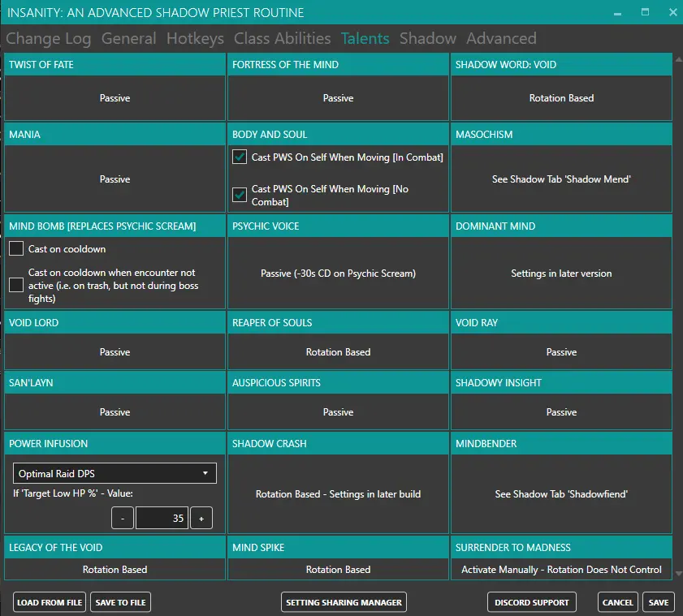Enable Mind Bomb Cast on cooldown checkbox
Viewport: 683px width, 616px height.
click(x=16, y=248)
